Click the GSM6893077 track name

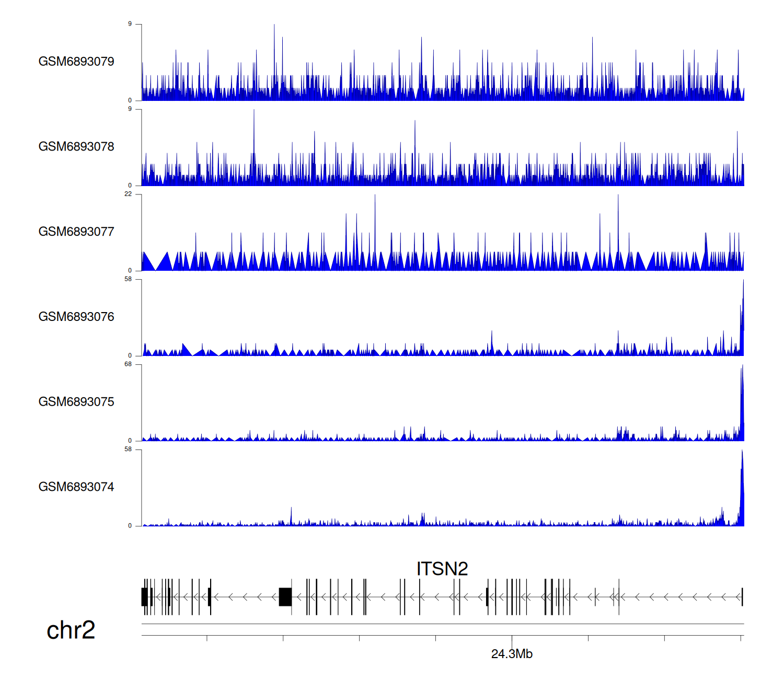pos(76,232)
